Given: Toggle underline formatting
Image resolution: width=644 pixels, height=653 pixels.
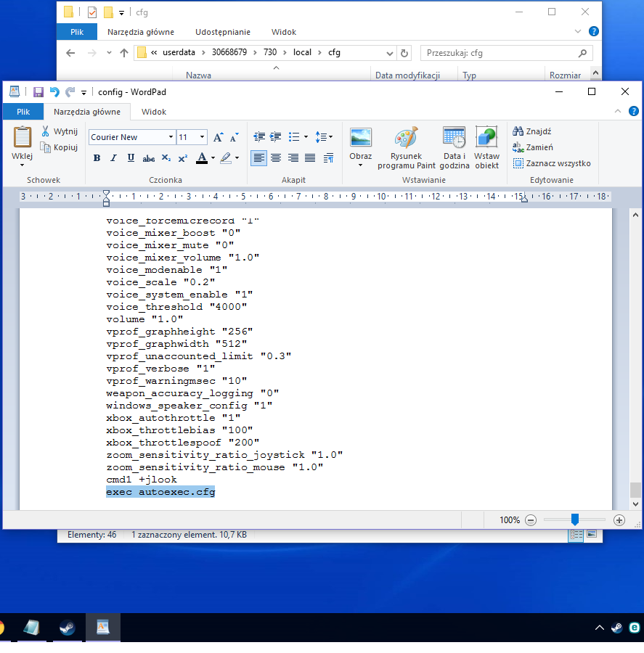Looking at the screenshot, I should (x=131, y=158).
